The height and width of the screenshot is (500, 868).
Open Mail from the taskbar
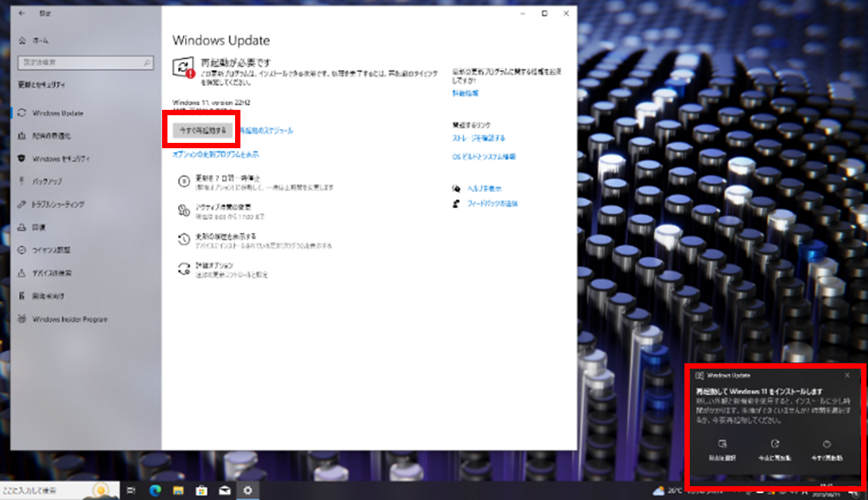pos(225,491)
